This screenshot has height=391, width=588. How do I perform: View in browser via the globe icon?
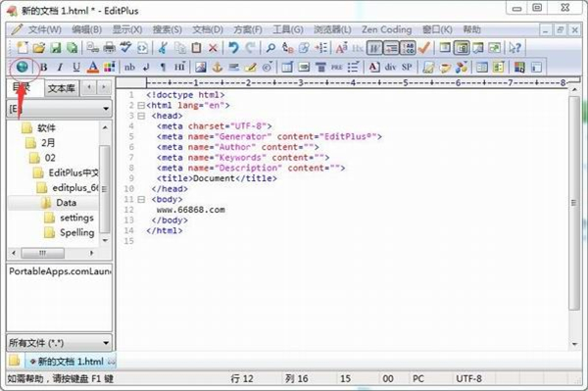pos(23,67)
